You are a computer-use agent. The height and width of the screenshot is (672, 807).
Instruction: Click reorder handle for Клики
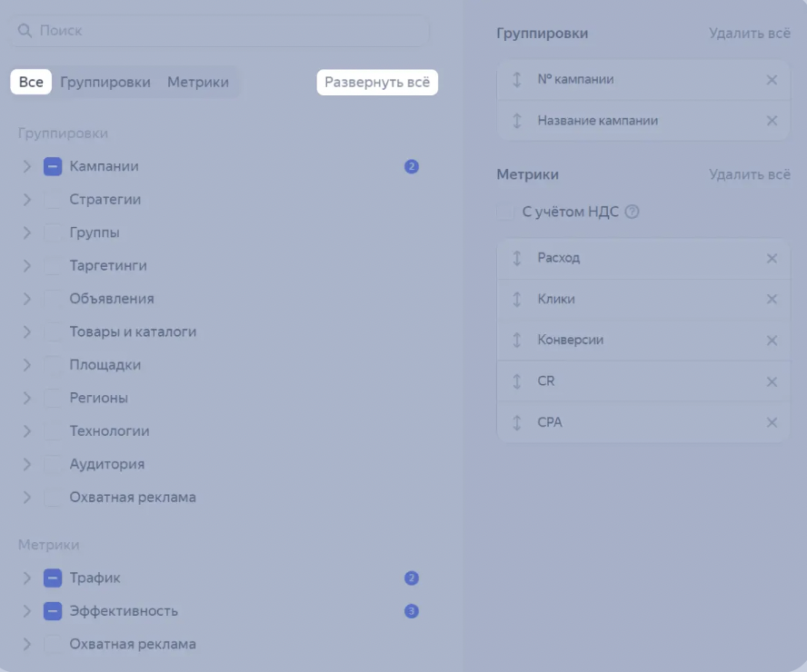click(x=517, y=299)
